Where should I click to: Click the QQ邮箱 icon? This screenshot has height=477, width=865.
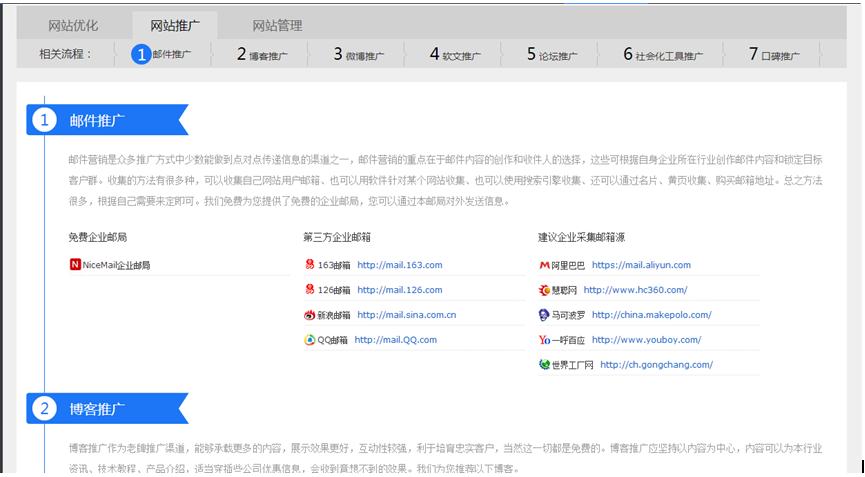pos(309,340)
